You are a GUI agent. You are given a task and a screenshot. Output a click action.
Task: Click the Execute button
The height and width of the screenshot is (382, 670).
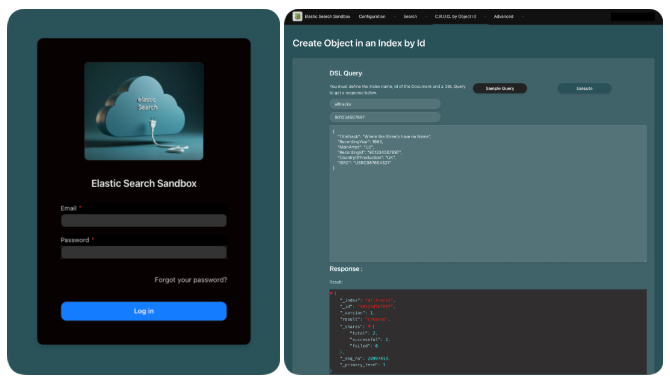coord(584,88)
